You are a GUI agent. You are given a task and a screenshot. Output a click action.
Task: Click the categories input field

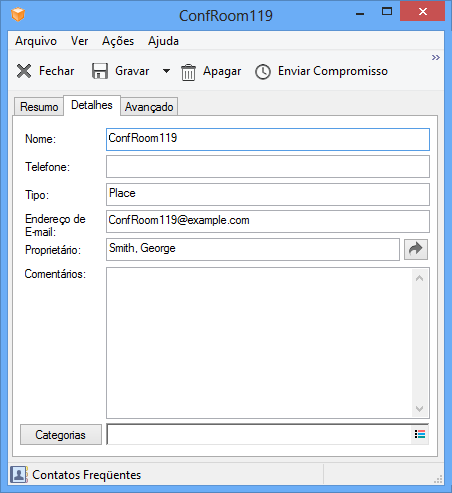click(x=259, y=434)
